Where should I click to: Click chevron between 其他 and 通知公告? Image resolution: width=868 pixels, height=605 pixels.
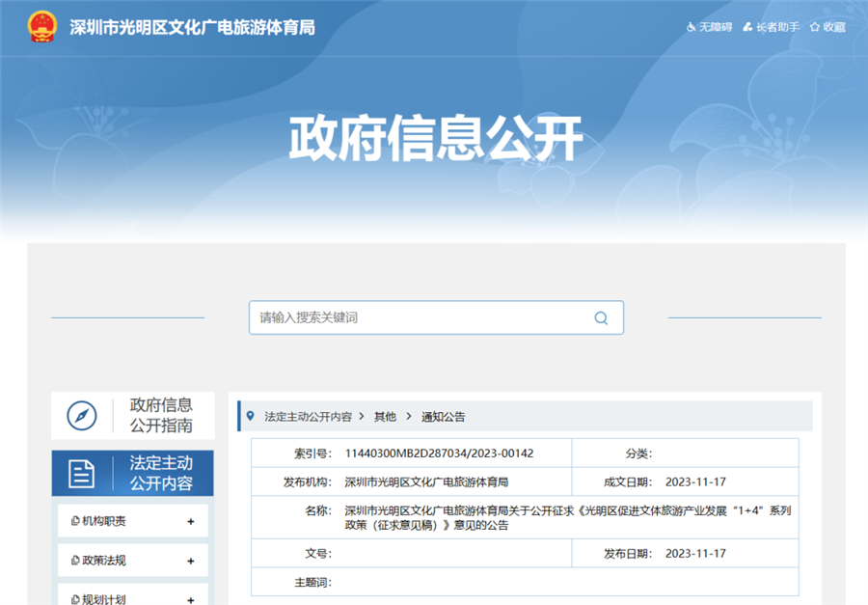pyautogui.click(x=409, y=416)
